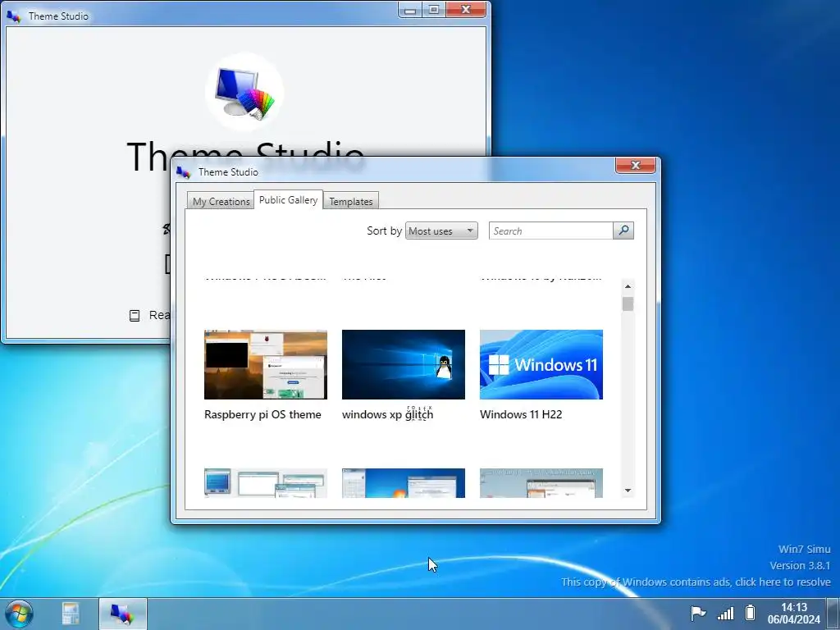Screen dimensions: 840x630
Task: Minimize the back Theme Studio window
Action: [x=410, y=10]
